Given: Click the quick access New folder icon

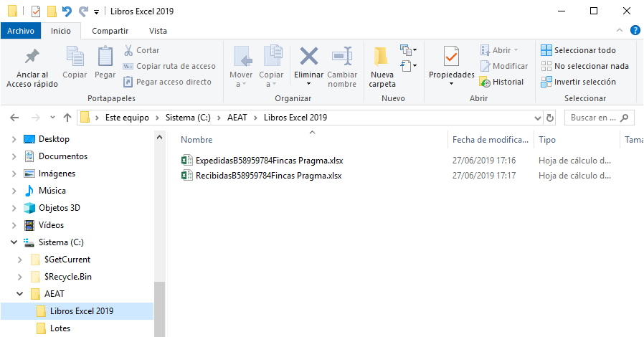Looking at the screenshot, I should click(52, 11).
